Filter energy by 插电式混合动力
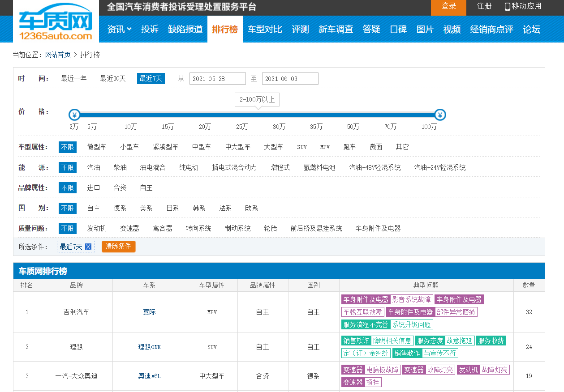Image resolution: width=564 pixels, height=392 pixels. 235,167
